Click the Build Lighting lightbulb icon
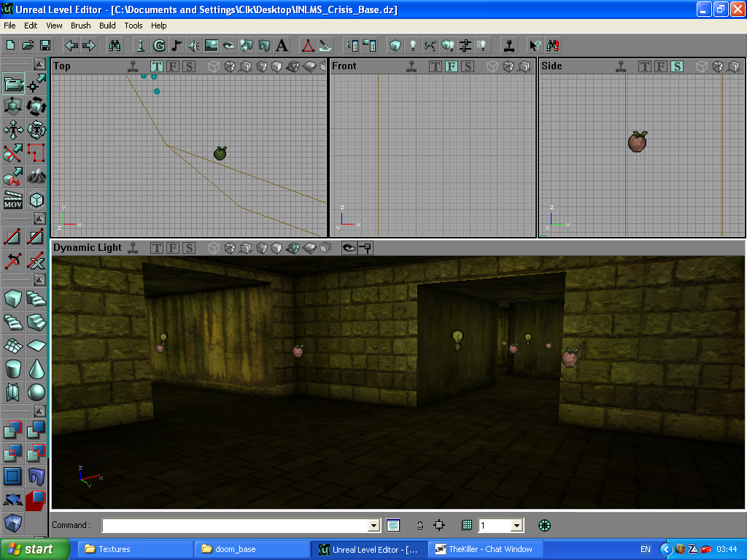 coord(412,45)
